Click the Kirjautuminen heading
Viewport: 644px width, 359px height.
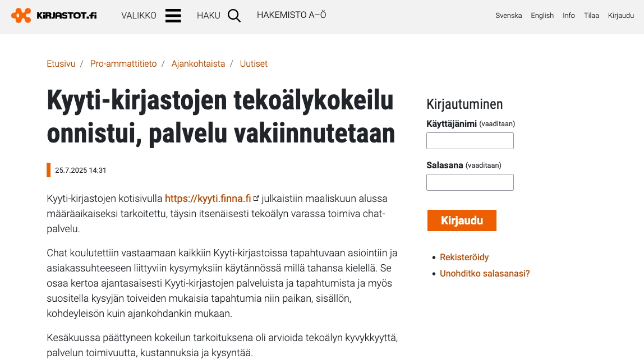pyautogui.click(x=464, y=104)
